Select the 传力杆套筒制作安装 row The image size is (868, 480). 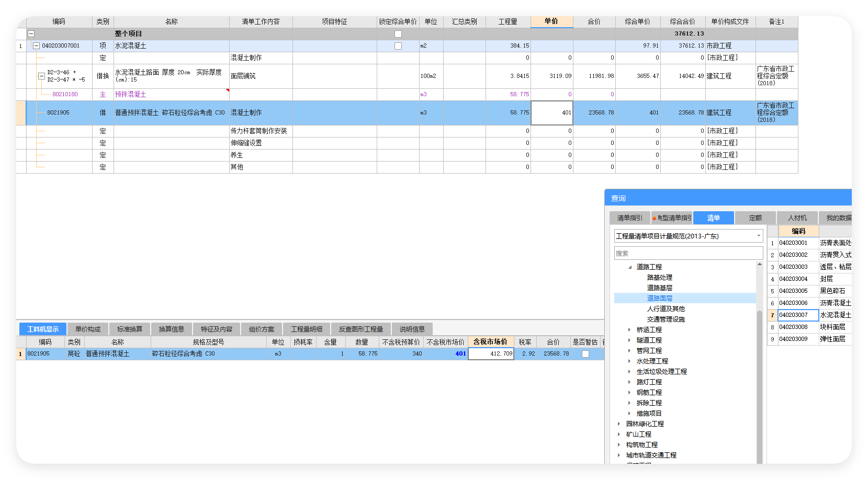point(407,131)
